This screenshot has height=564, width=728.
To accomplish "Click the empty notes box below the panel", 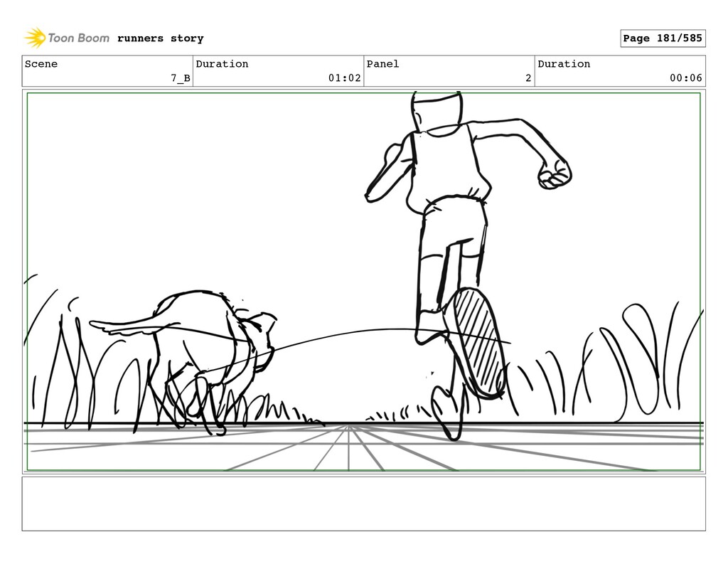I will [363, 504].
